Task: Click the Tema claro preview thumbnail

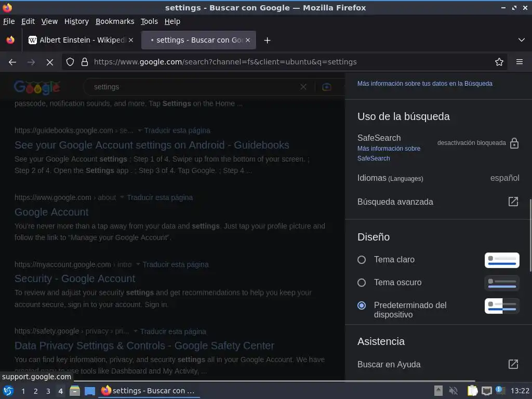Action: pos(502,260)
